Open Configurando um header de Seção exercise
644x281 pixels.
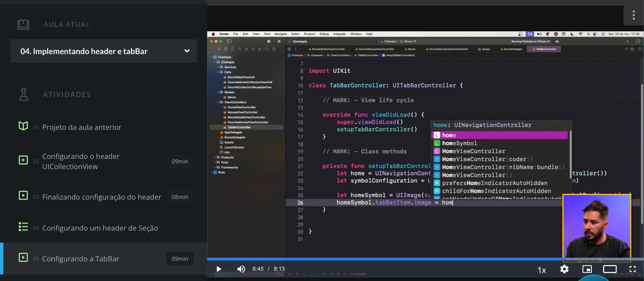(100, 228)
